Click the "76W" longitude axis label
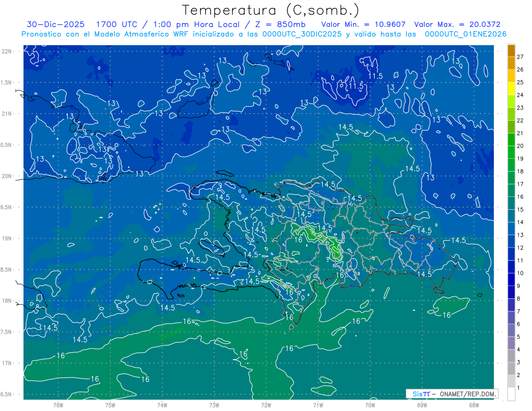532x411 pixels. (58, 405)
